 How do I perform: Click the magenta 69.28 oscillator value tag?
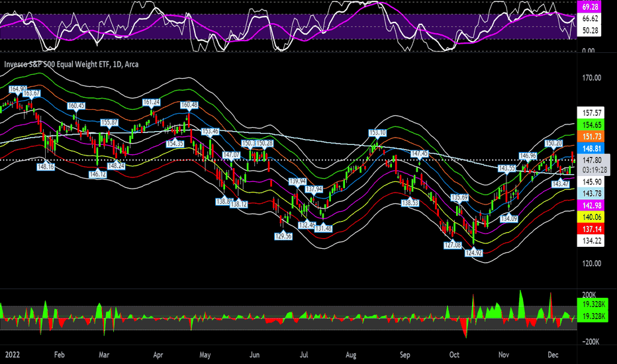click(x=589, y=7)
